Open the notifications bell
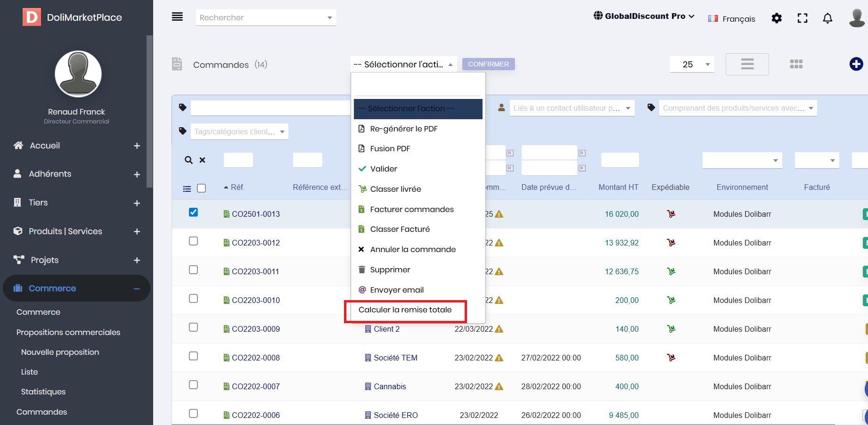The image size is (868, 425). tap(827, 18)
